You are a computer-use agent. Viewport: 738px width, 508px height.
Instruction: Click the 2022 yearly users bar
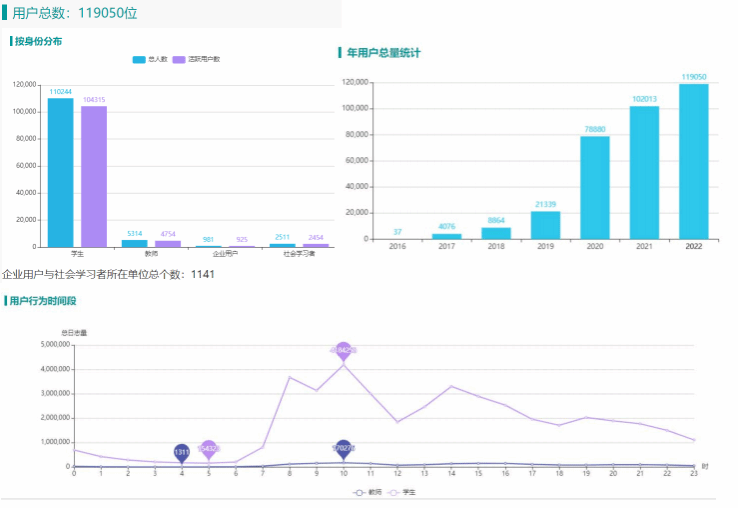[x=693, y=161]
